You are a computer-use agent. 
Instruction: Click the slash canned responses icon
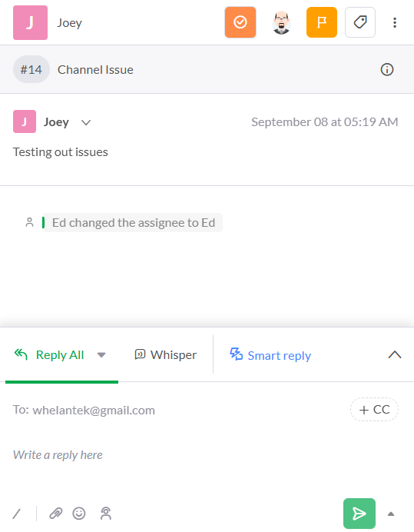[x=17, y=514]
